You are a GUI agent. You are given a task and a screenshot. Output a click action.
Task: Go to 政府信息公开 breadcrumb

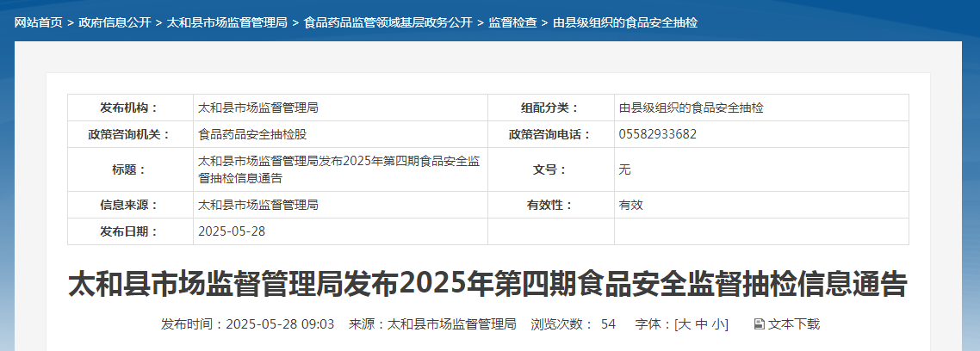(115, 23)
